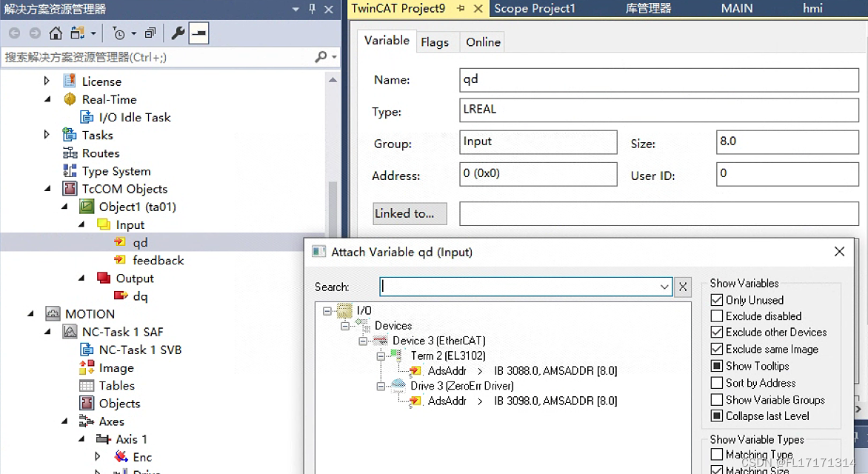Select the red Output folder icon
Viewport: 868px width, 474px height.
pos(104,278)
